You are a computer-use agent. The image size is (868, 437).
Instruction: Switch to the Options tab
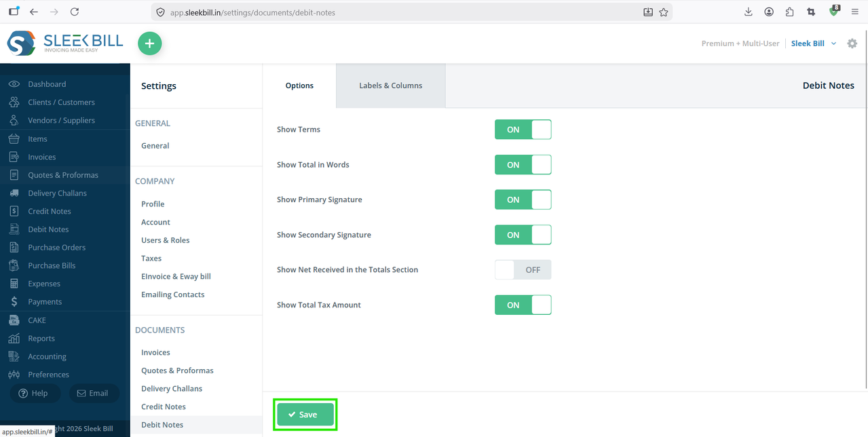299,85
